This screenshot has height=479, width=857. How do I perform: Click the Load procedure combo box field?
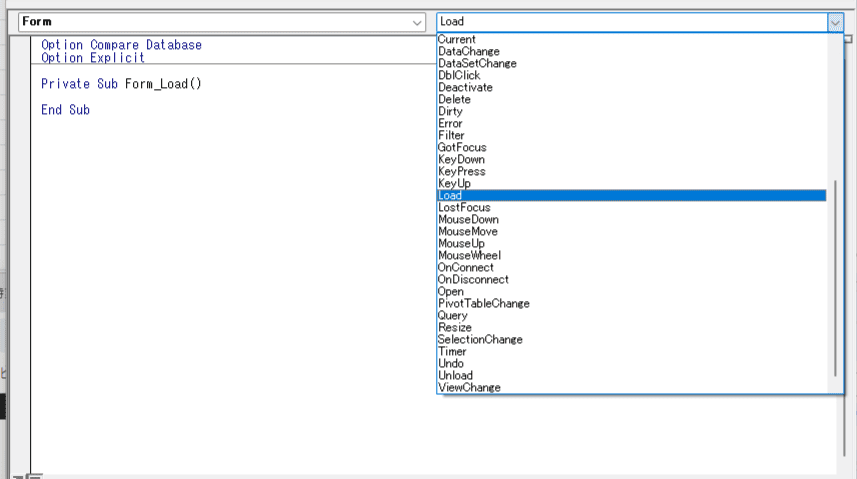[x=632, y=22]
